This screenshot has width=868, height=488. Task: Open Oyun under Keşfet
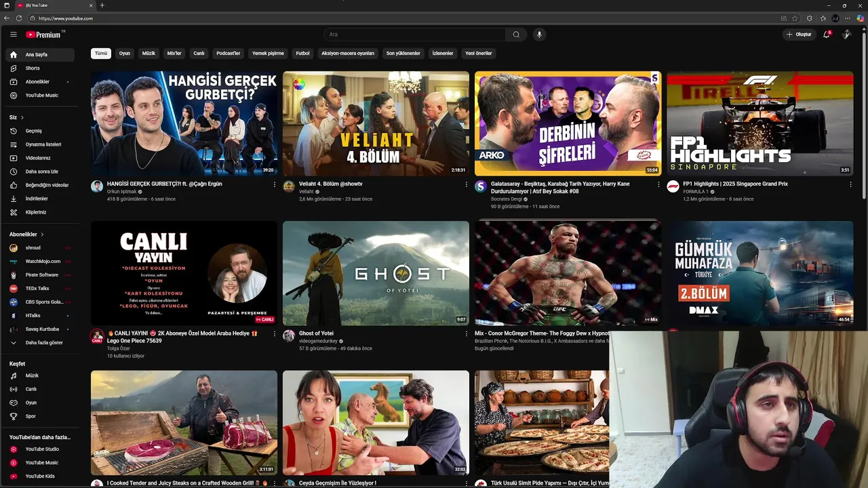click(39, 403)
